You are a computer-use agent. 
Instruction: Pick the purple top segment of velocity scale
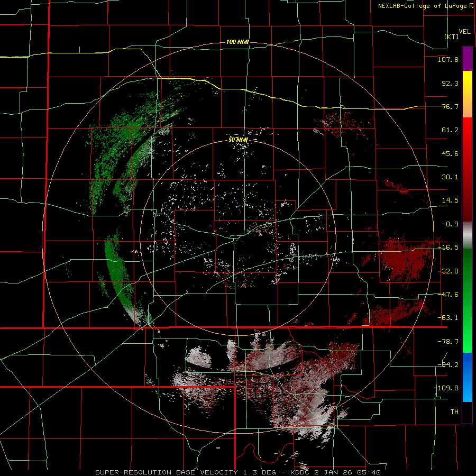(x=467, y=59)
